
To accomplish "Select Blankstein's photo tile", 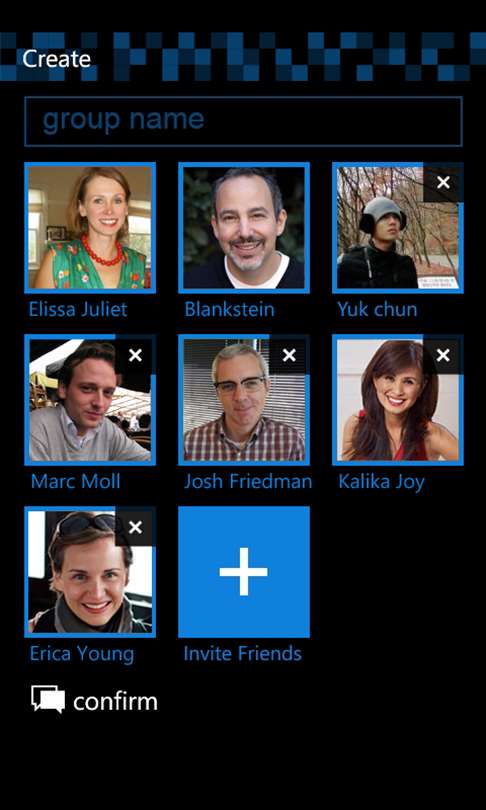I will pyautogui.click(x=244, y=228).
